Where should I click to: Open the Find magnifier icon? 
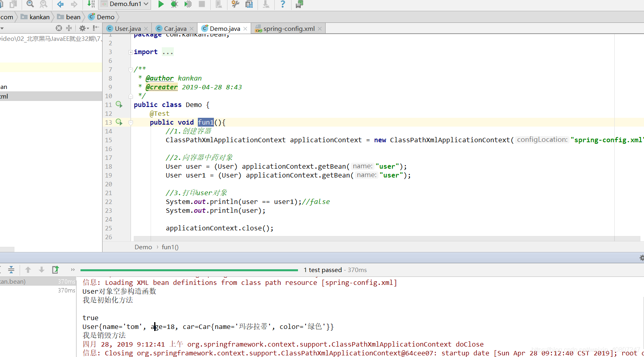click(30, 4)
